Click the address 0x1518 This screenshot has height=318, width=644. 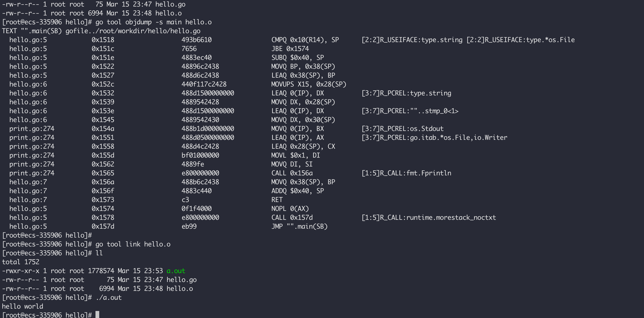coord(103,40)
